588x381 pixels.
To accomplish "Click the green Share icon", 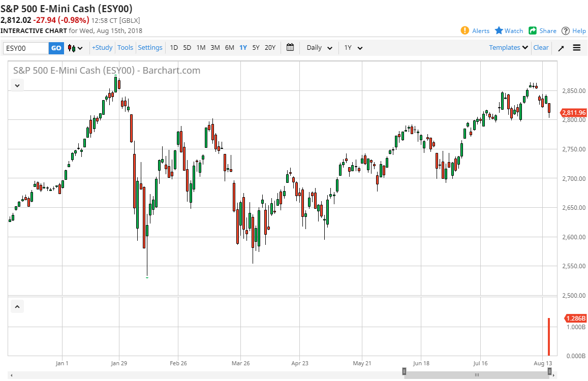I will [533, 30].
